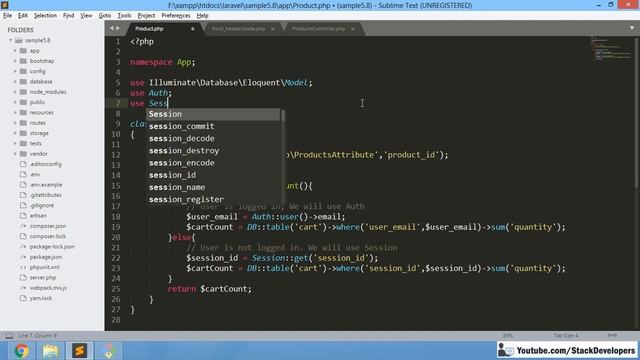The width and height of the screenshot is (640, 360).
Task: Expand the app folder
Action: pos(15,51)
